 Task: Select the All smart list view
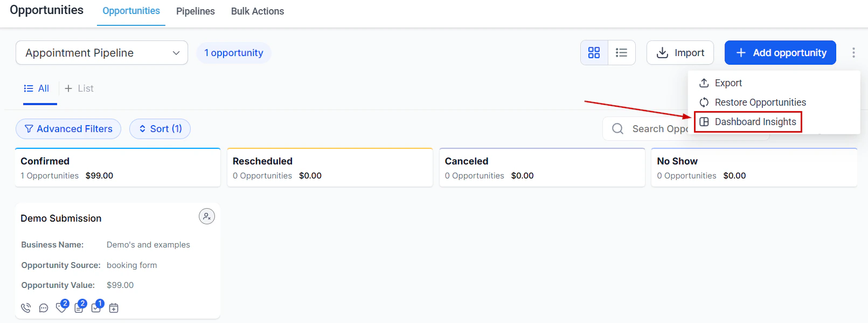(37, 88)
